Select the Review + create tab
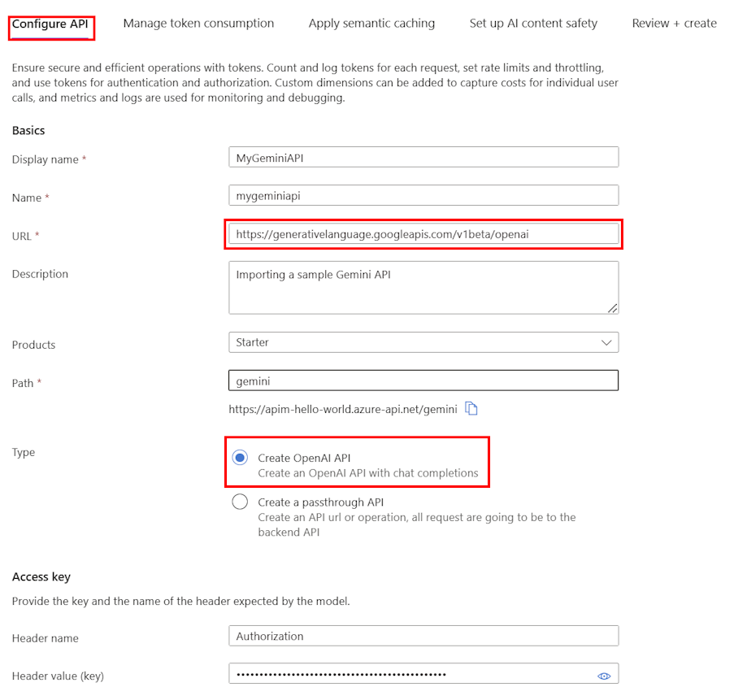The width and height of the screenshot is (734, 700). (x=674, y=24)
